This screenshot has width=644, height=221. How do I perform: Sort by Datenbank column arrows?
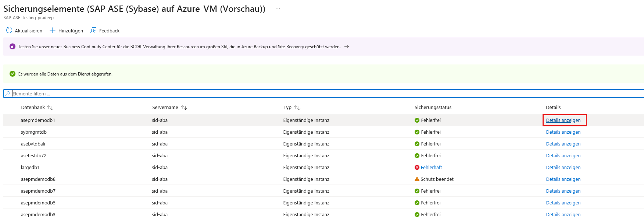[50, 108]
